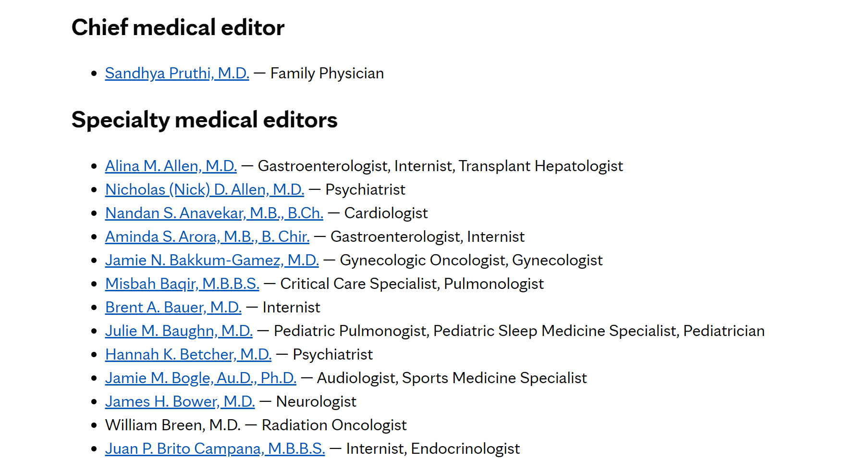Click the Neurologist specialty text
The width and height of the screenshot is (868, 461).
click(316, 402)
